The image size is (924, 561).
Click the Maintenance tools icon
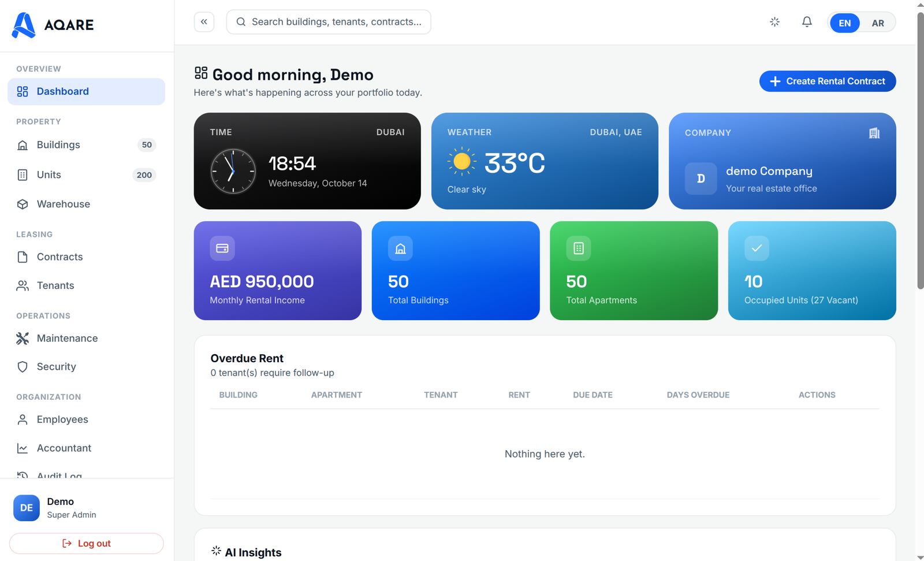click(23, 339)
